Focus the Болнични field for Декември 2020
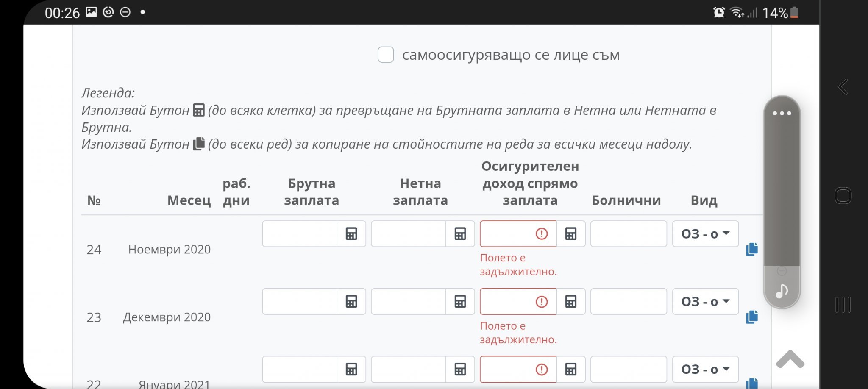Viewport: 868px width, 389px height. click(x=629, y=302)
